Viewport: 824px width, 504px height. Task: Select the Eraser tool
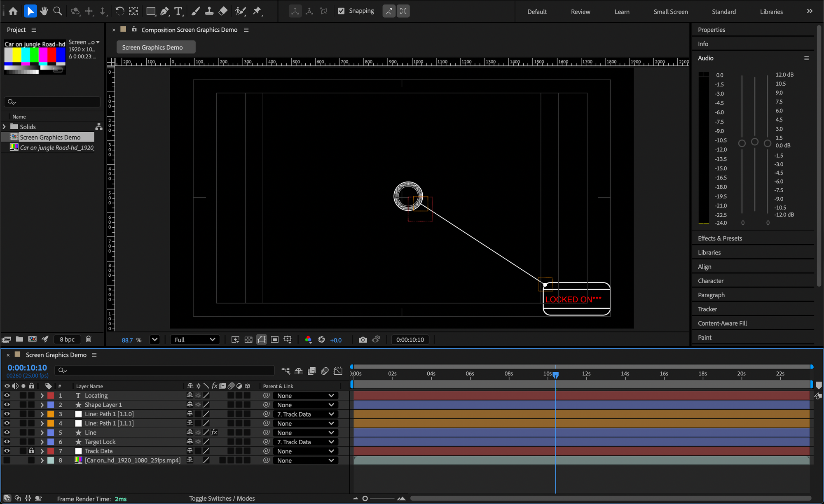(223, 11)
